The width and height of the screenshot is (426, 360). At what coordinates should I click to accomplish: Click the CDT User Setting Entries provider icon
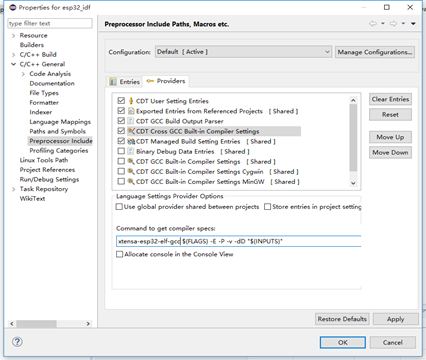click(x=131, y=101)
